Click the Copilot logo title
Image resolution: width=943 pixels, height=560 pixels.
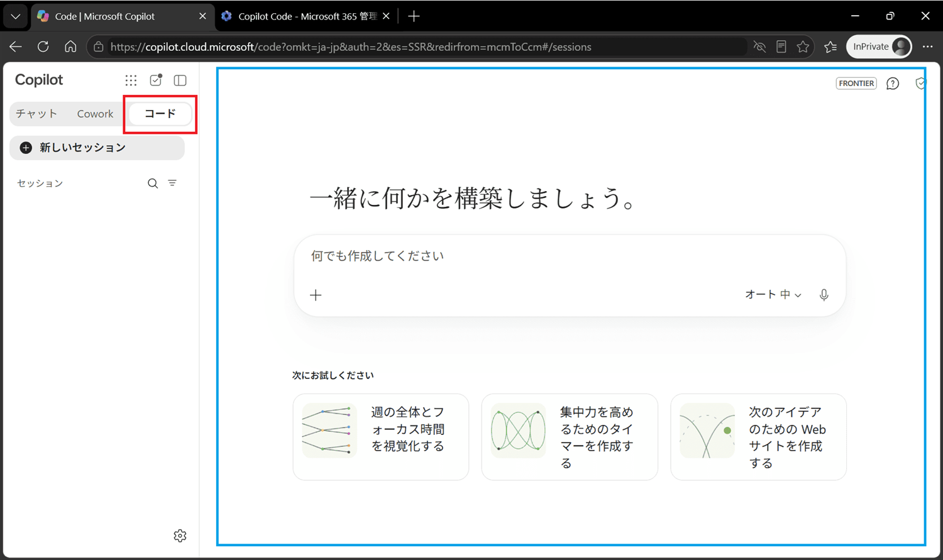pyautogui.click(x=39, y=80)
